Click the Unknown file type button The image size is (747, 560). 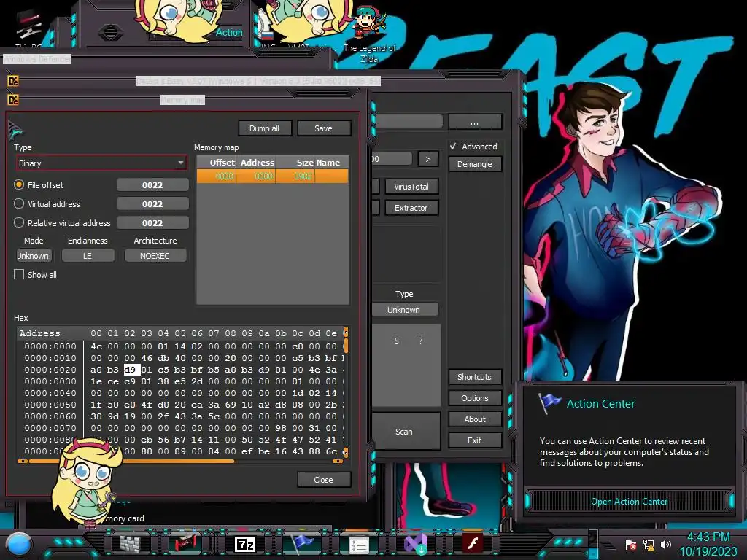tap(404, 309)
